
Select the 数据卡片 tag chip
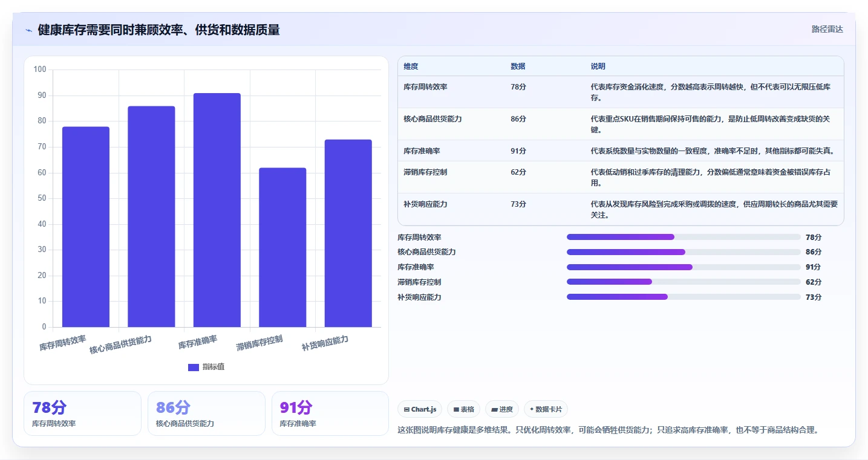click(x=546, y=409)
